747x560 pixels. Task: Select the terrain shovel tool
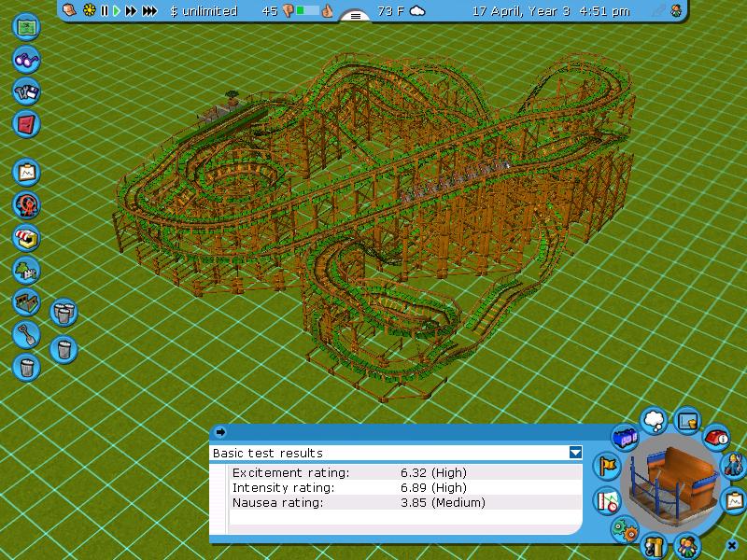(x=26, y=335)
